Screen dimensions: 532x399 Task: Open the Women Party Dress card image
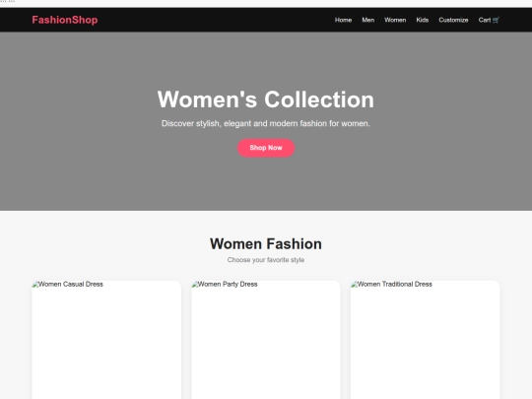click(x=266, y=340)
